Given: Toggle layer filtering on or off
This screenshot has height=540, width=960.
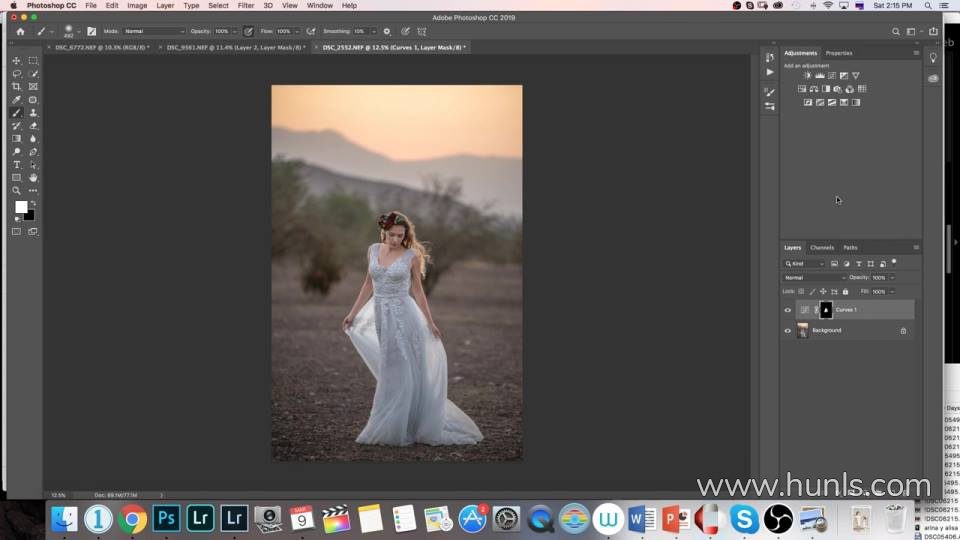Looking at the screenshot, I should click(894, 262).
